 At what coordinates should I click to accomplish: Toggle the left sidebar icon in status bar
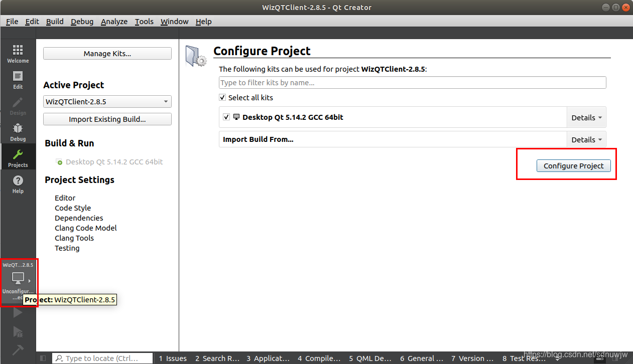(43, 358)
